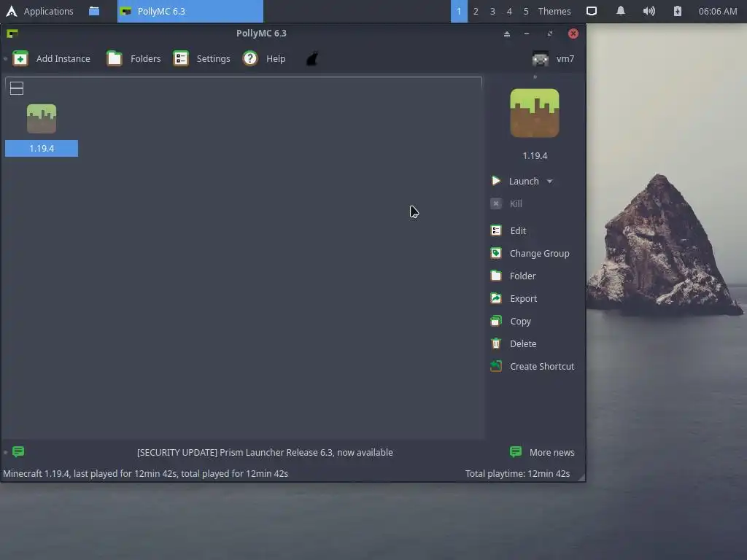Click the black cat icon in toolbar
747x560 pixels.
(312, 58)
